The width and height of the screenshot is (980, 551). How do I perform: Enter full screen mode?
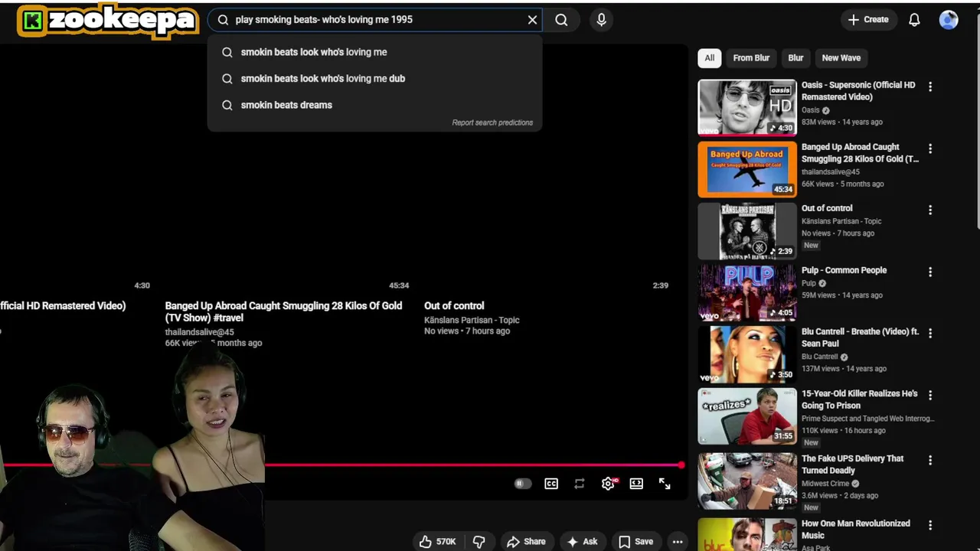click(665, 484)
